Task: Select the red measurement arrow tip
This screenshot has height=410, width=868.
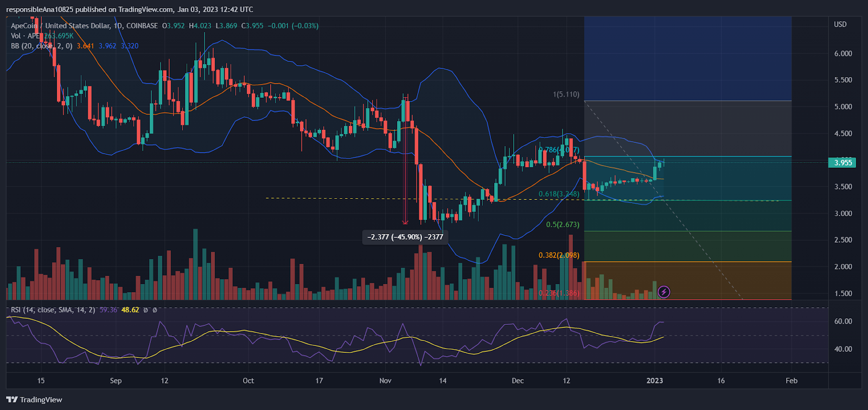Action: click(405, 222)
